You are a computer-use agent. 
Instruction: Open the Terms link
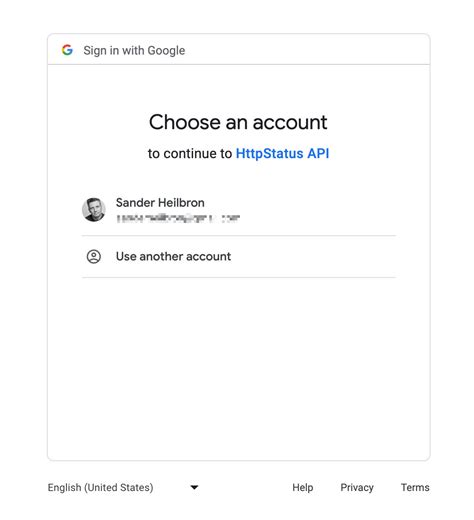click(x=415, y=487)
